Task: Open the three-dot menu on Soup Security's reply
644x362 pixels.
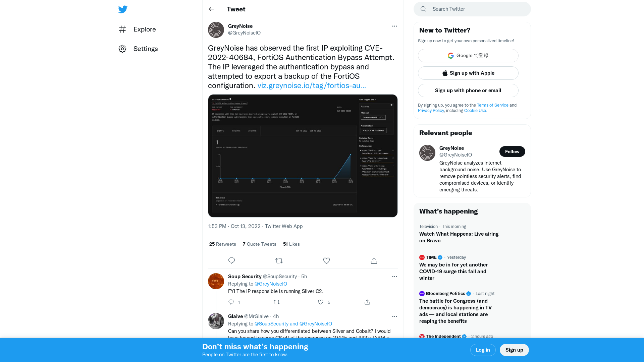Action: (394, 277)
